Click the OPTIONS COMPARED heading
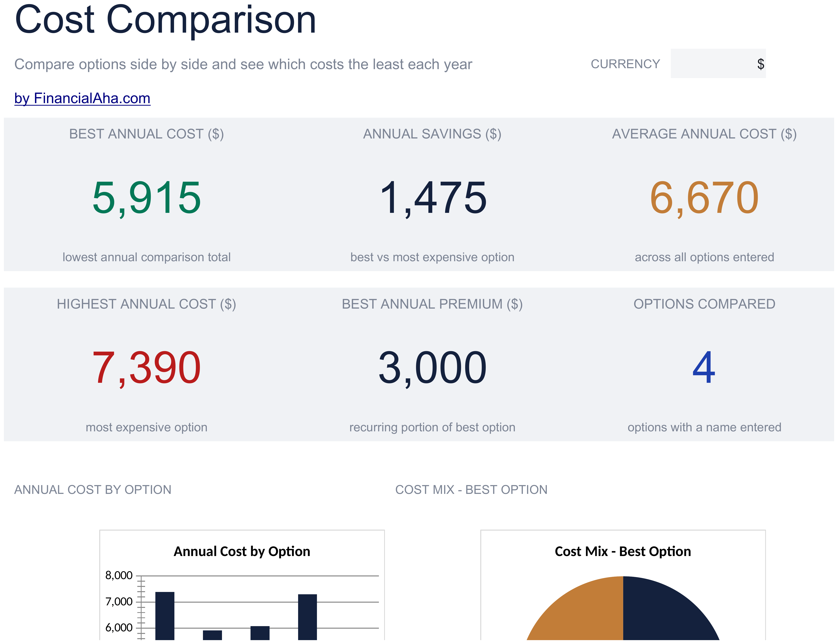The width and height of the screenshot is (838, 644). point(704,304)
